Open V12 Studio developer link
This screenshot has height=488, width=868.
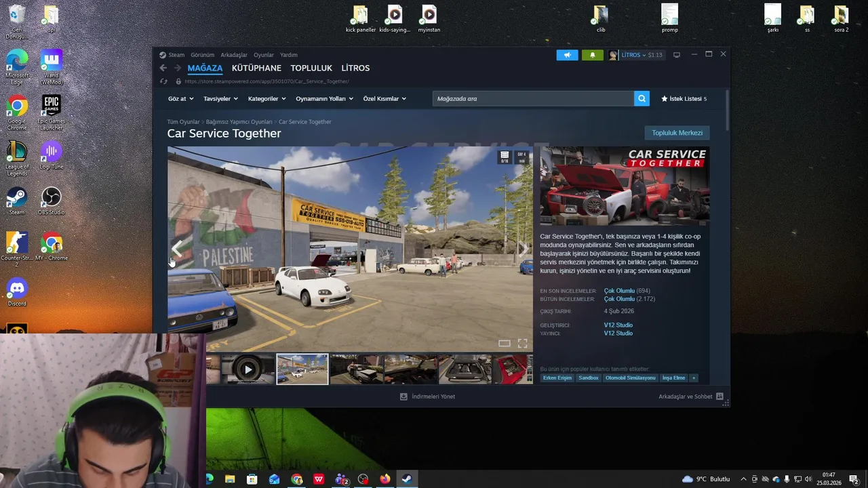(618, 325)
